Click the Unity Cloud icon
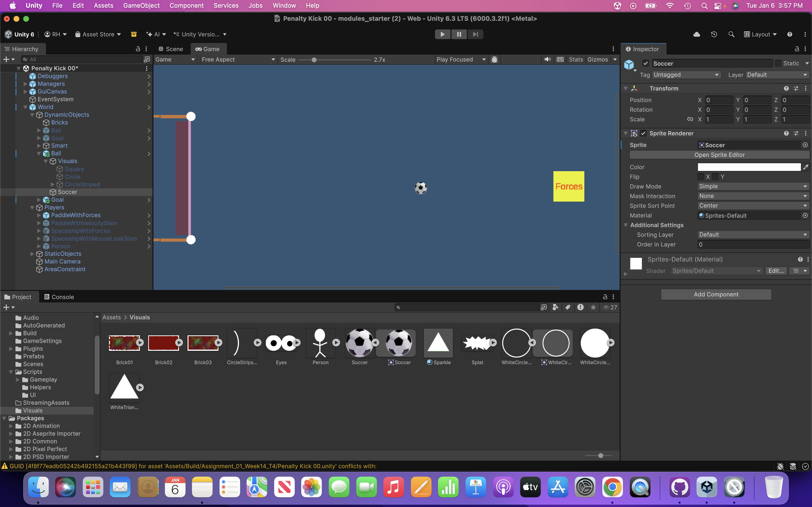 click(x=696, y=34)
